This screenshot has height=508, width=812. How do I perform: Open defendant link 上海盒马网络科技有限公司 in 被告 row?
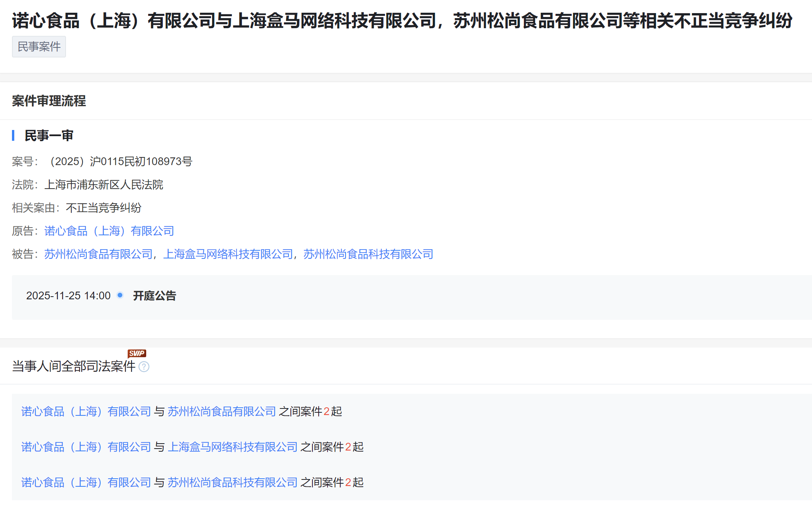228,254
